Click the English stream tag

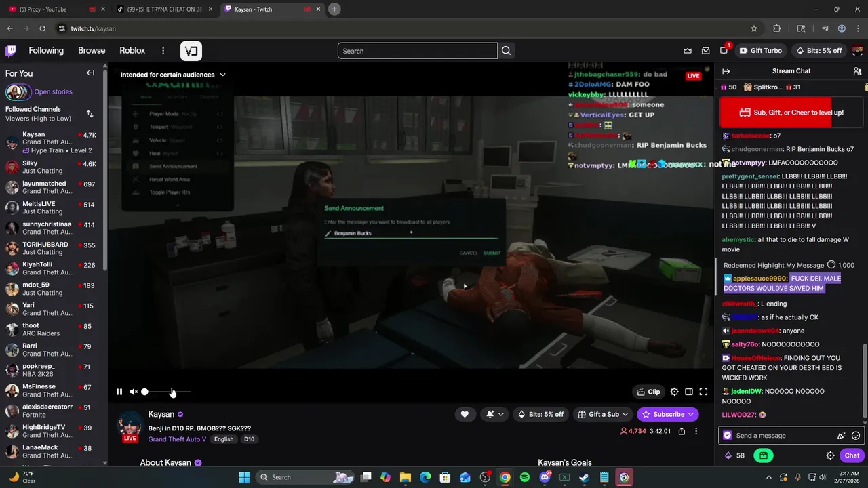pyautogui.click(x=224, y=439)
